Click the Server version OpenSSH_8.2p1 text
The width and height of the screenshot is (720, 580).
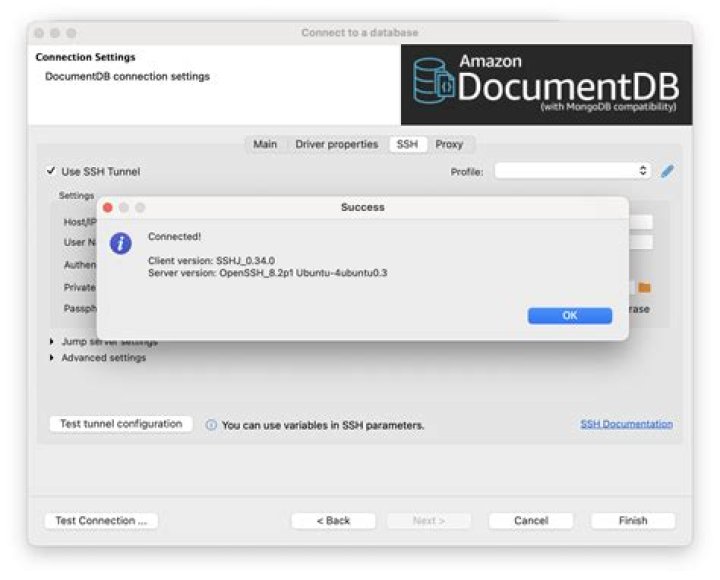268,273
